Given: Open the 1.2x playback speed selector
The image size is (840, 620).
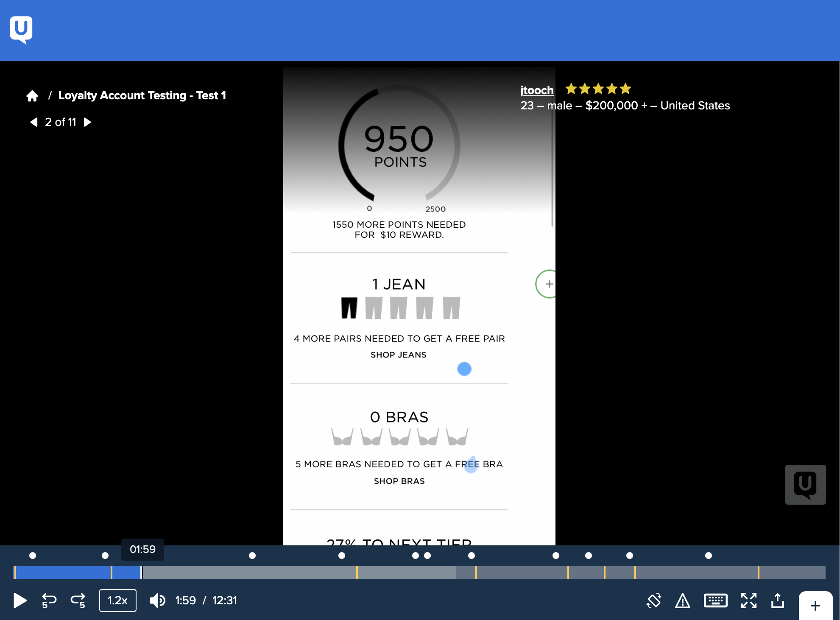Looking at the screenshot, I should click(x=117, y=600).
